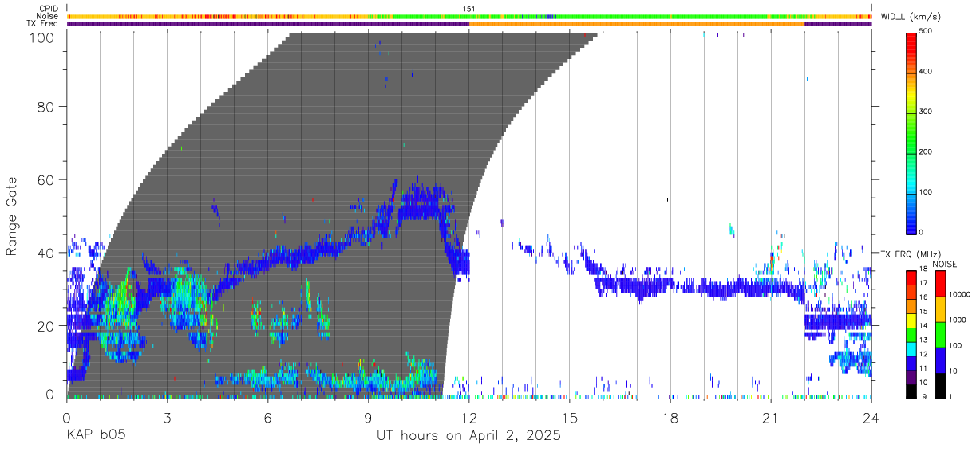Click the 'CPID' row label
Viewport: 980px width, 452px height.
tap(48, 9)
